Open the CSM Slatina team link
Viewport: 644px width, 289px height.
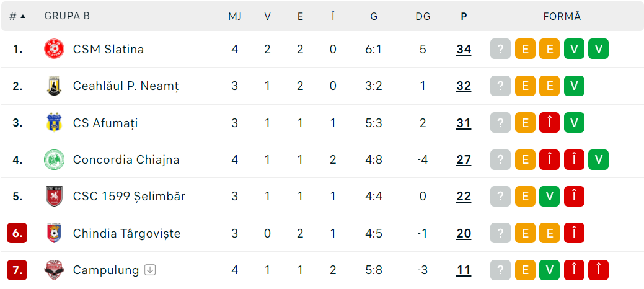108,49
